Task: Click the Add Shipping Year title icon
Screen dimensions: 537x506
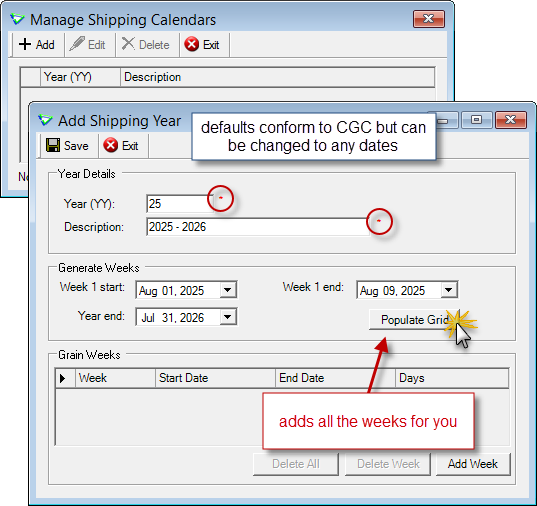Action: coord(45,121)
